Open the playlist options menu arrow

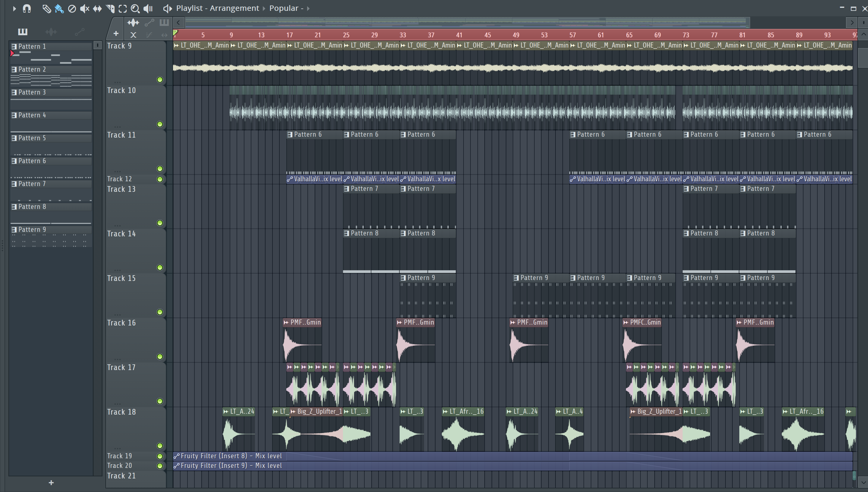[14, 8]
